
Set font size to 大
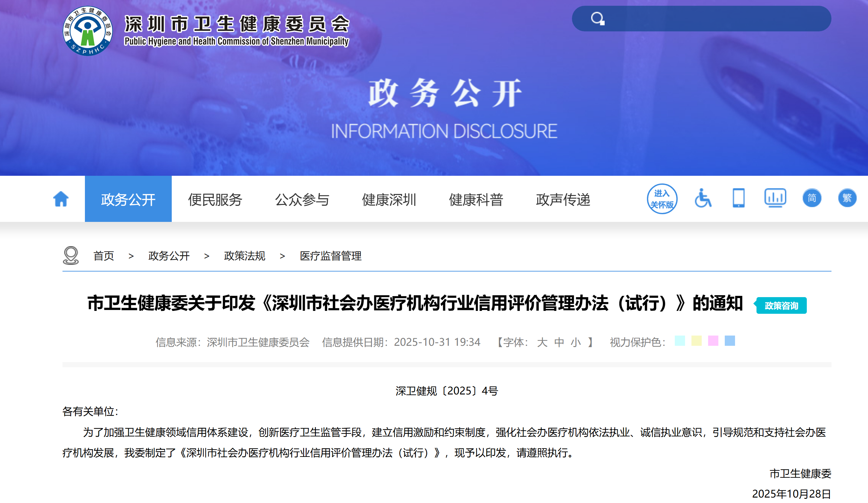tap(542, 342)
